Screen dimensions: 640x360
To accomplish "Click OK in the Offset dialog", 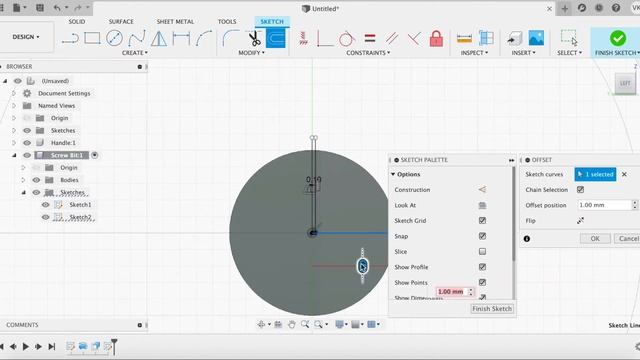I will [595, 239].
